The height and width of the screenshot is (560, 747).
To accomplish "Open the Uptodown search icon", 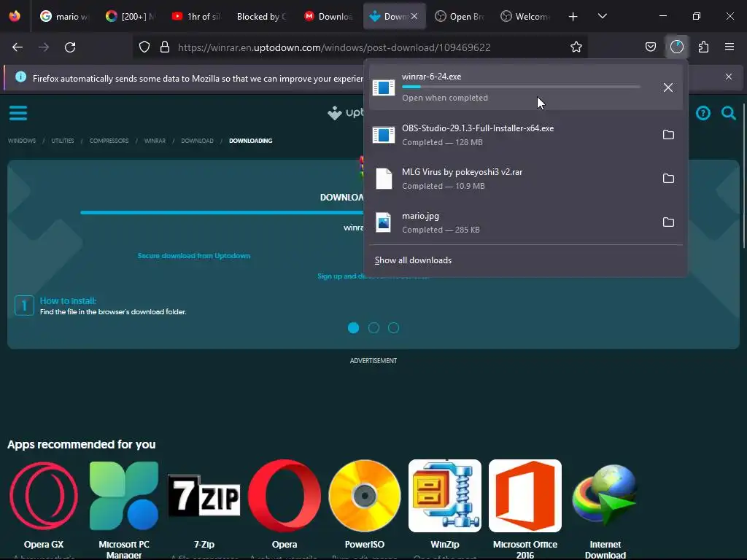I will (729, 113).
